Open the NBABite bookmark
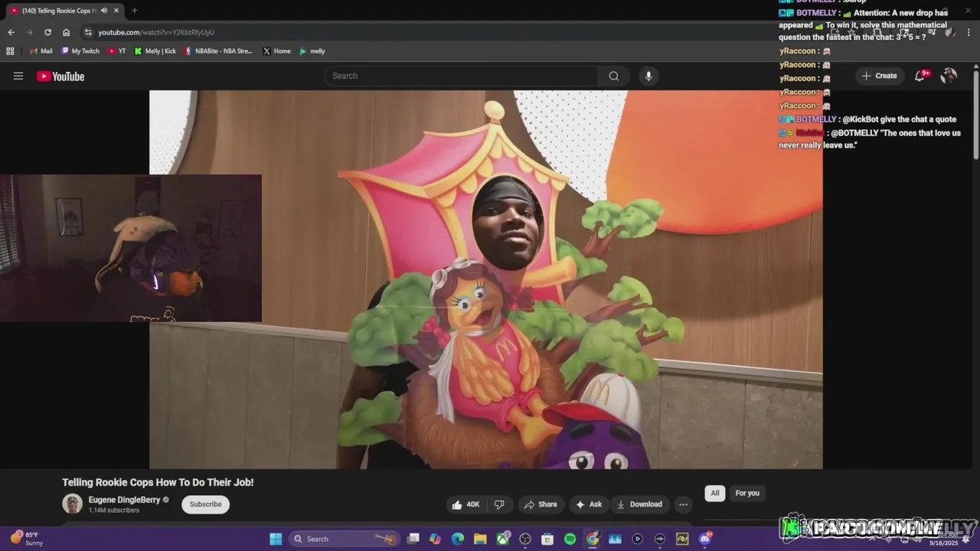 (x=218, y=51)
